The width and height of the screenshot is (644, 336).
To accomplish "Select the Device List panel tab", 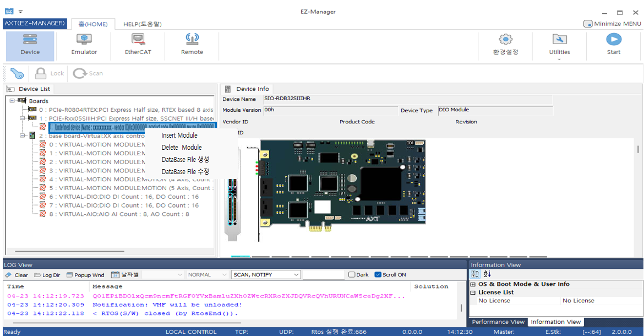I will (29, 89).
